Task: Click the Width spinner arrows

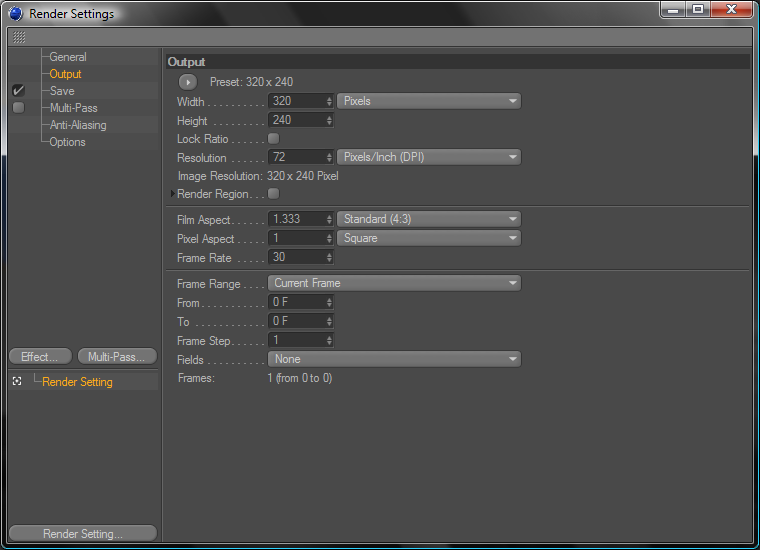Action: pos(329,101)
